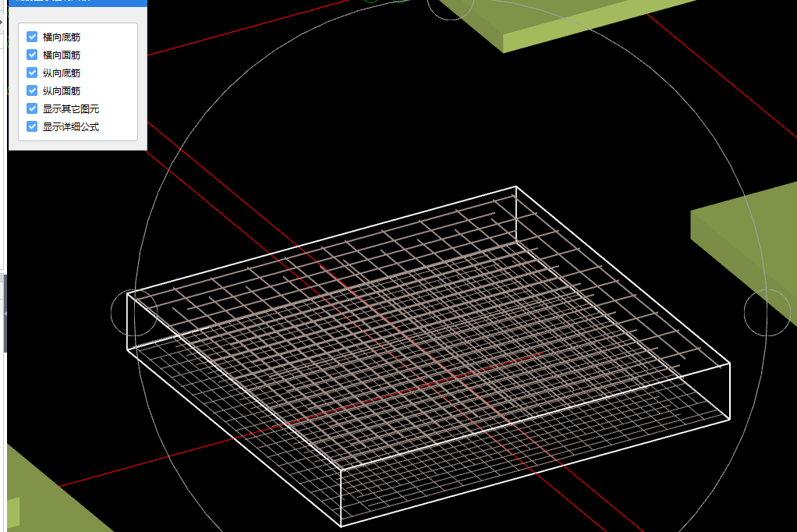
Task: Toggle 显示详细公式 checkbox
Action: click(x=32, y=126)
